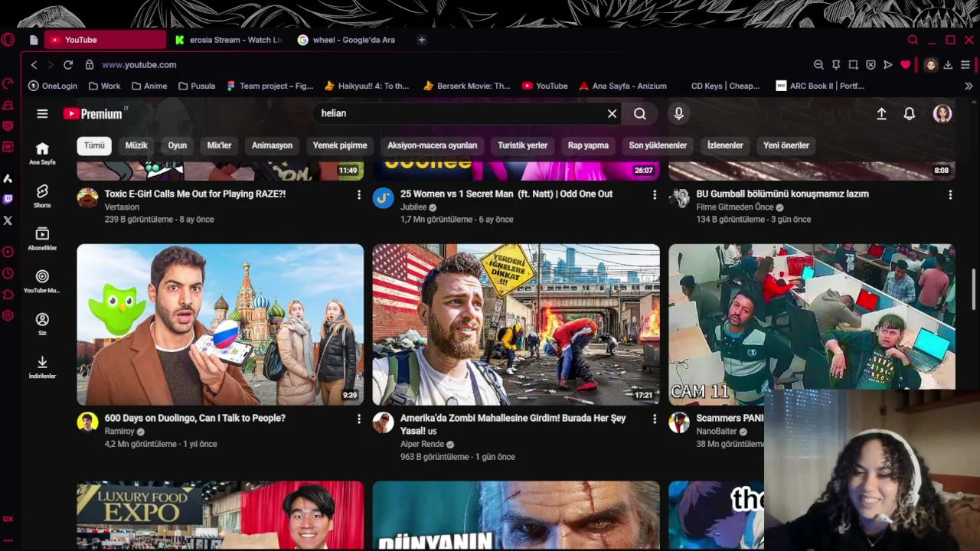Click the heart bookmark icon

click(x=906, y=65)
